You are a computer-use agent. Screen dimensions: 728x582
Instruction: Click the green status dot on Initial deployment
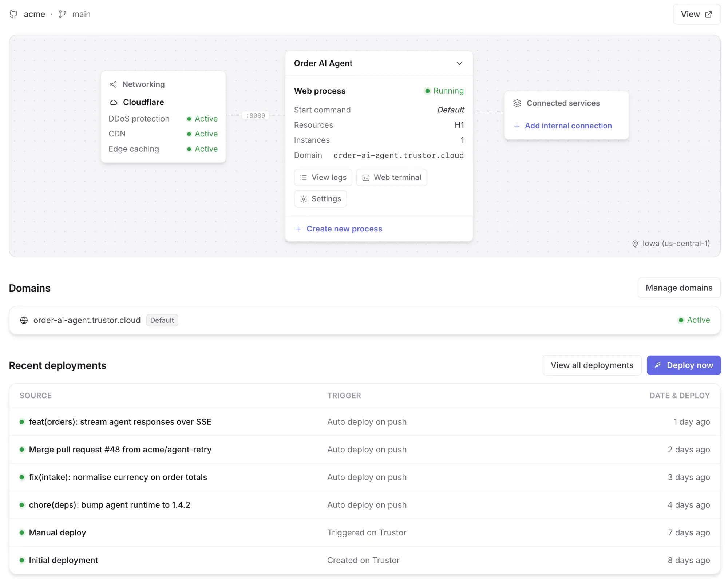pos(22,561)
